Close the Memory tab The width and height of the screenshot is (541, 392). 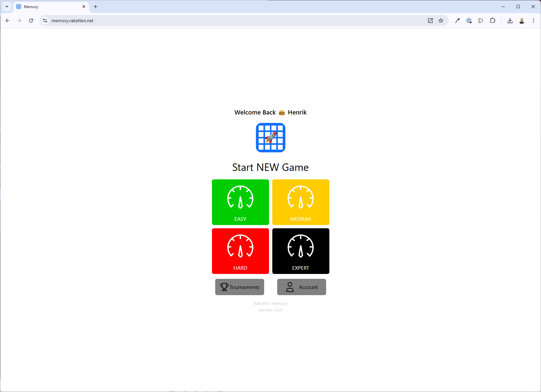point(84,7)
